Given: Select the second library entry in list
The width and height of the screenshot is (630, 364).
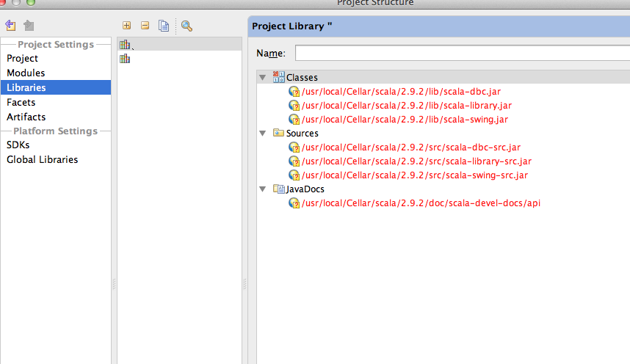Looking at the screenshot, I should (x=180, y=59).
